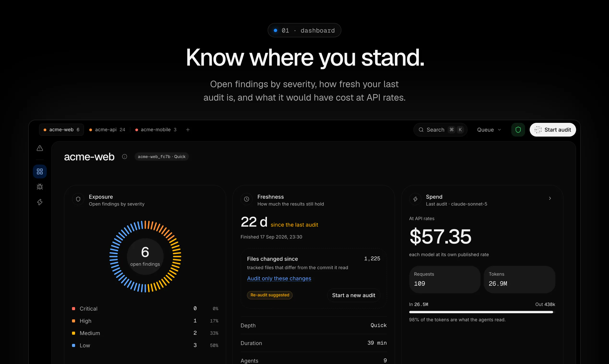This screenshot has height=364, width=609.
Task: Click the 22 d since last audit value
Action: coord(254,222)
